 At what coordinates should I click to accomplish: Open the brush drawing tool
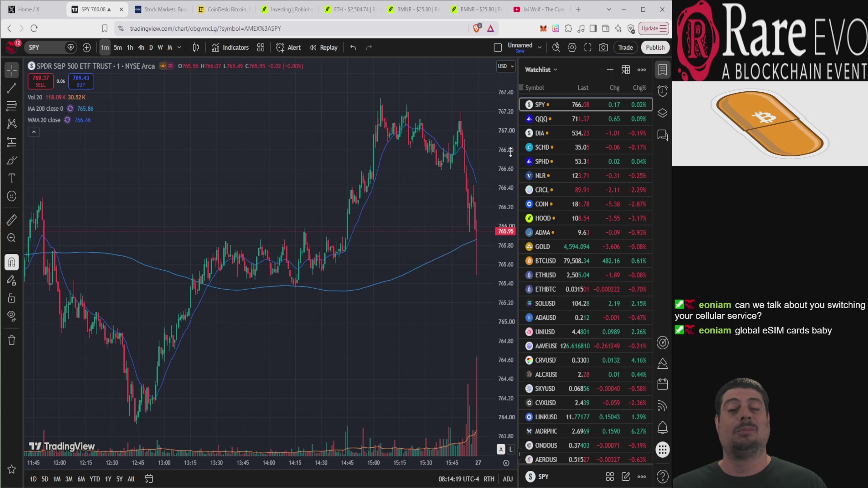point(12,160)
